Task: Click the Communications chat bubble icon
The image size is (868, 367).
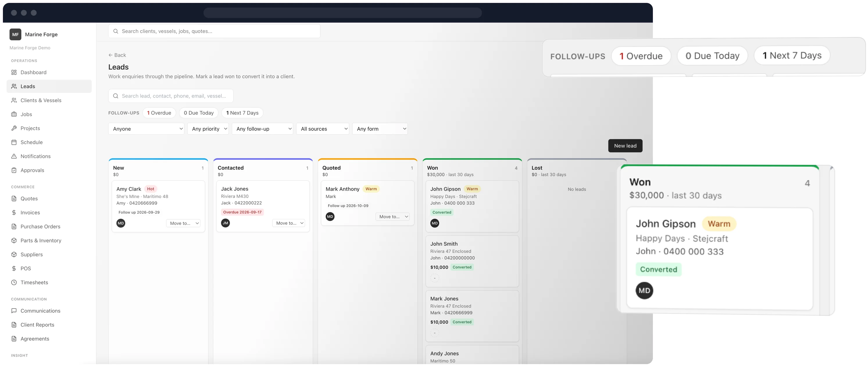Action: 14,311
